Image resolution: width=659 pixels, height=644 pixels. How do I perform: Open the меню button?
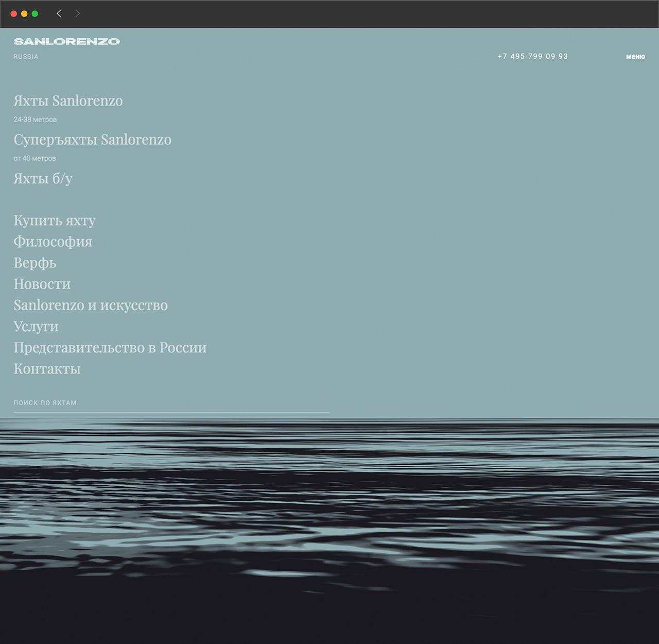635,57
